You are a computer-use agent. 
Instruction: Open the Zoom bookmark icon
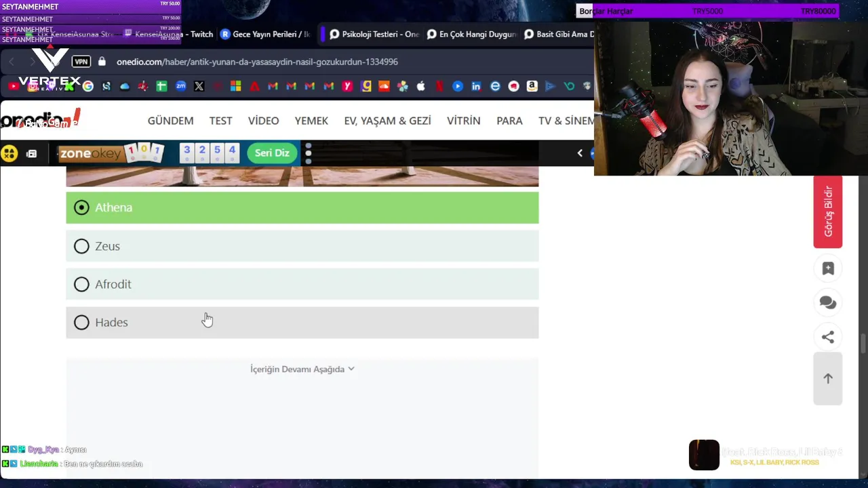pos(180,86)
